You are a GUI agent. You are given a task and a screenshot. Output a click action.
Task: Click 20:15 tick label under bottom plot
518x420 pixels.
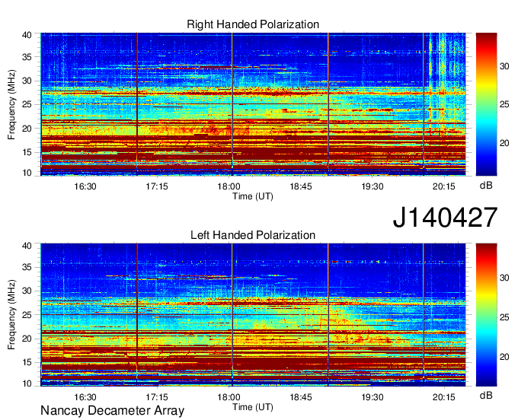pyautogui.click(x=444, y=397)
